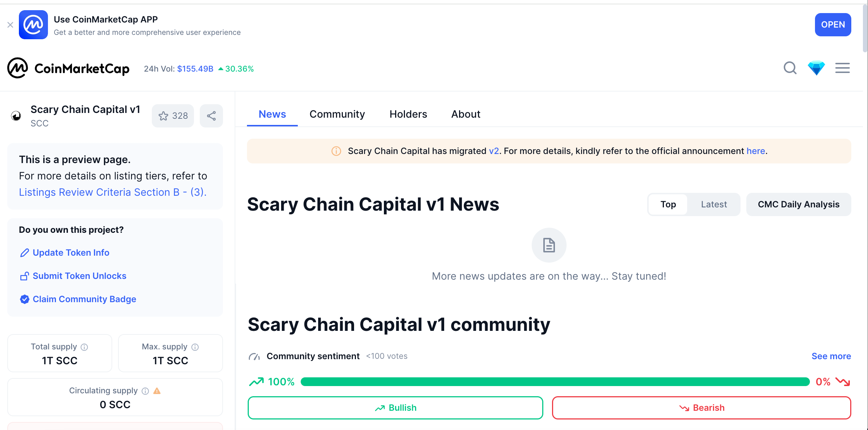This screenshot has width=868, height=430.
Task: Click Max. supply info icon
Action: tap(195, 347)
